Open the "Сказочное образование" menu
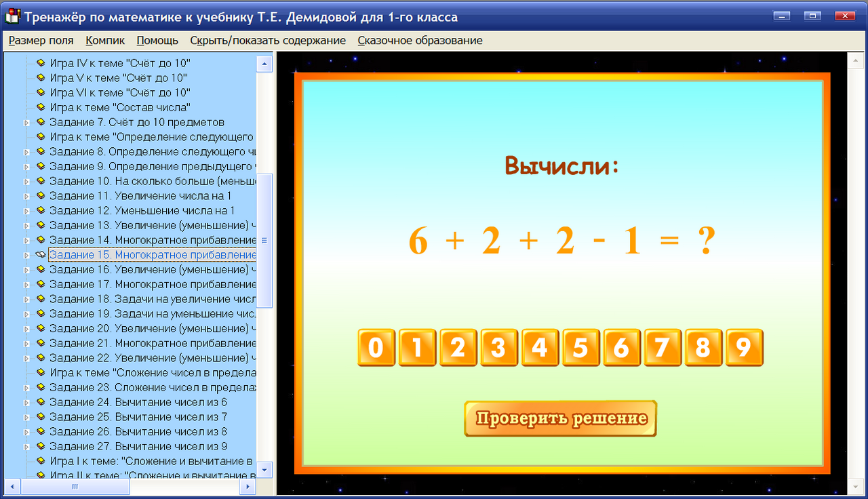 click(419, 40)
